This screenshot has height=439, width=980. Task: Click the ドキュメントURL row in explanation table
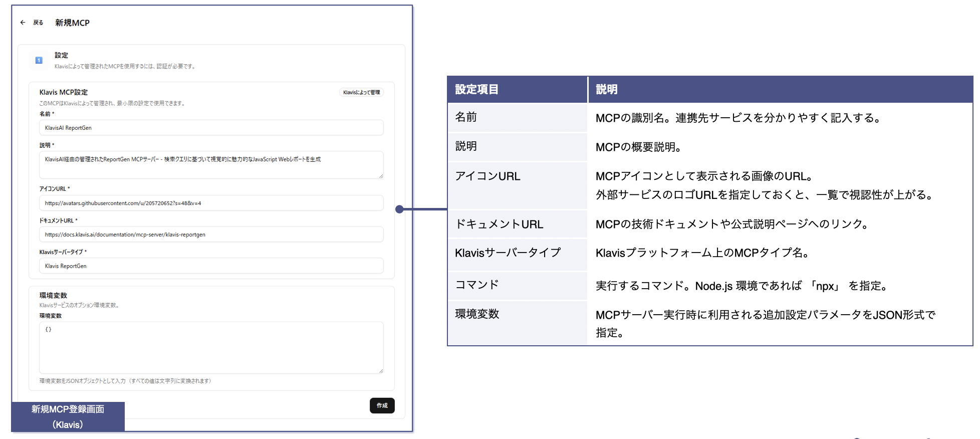pos(710,224)
